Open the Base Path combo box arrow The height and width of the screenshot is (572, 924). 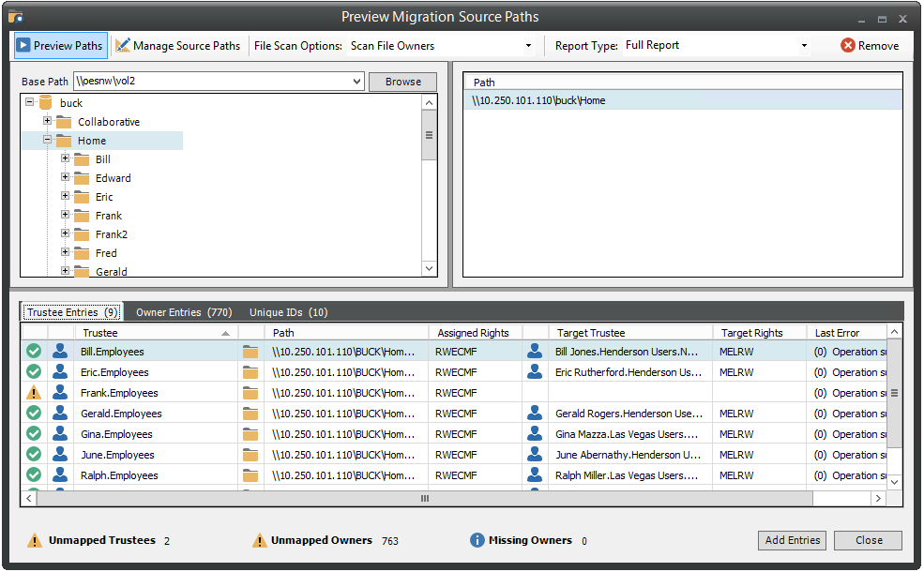click(356, 82)
